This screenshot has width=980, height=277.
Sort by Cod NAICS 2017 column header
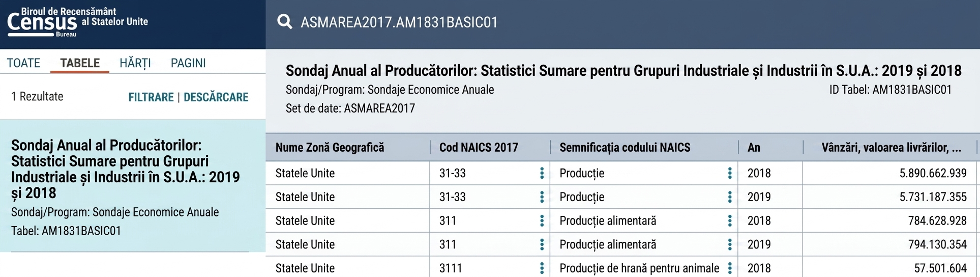[479, 148]
